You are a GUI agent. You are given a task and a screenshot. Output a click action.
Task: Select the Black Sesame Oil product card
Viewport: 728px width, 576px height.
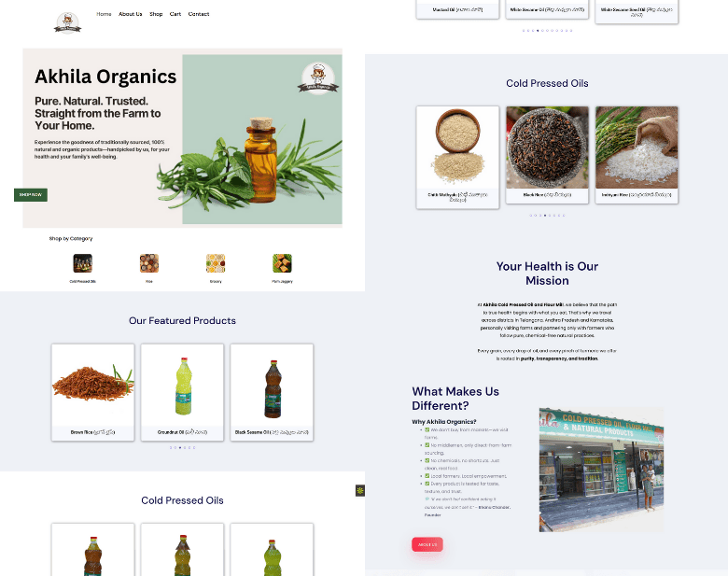pos(272,392)
